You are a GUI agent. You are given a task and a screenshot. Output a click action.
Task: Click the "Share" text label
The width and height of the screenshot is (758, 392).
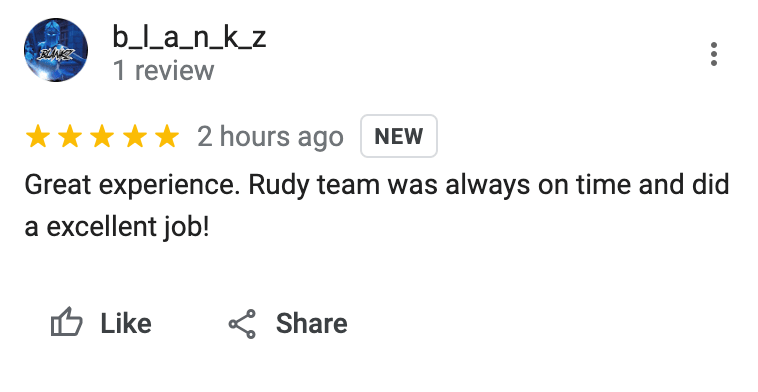point(311,323)
